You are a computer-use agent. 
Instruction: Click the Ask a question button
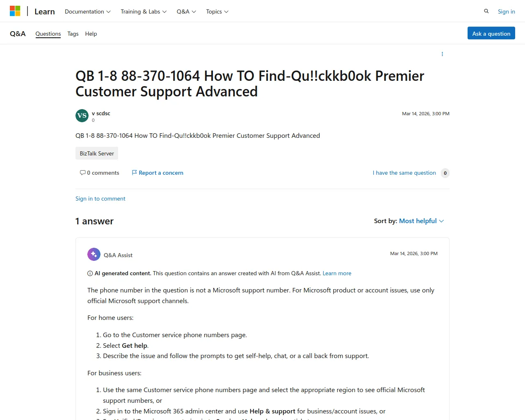[x=491, y=33]
